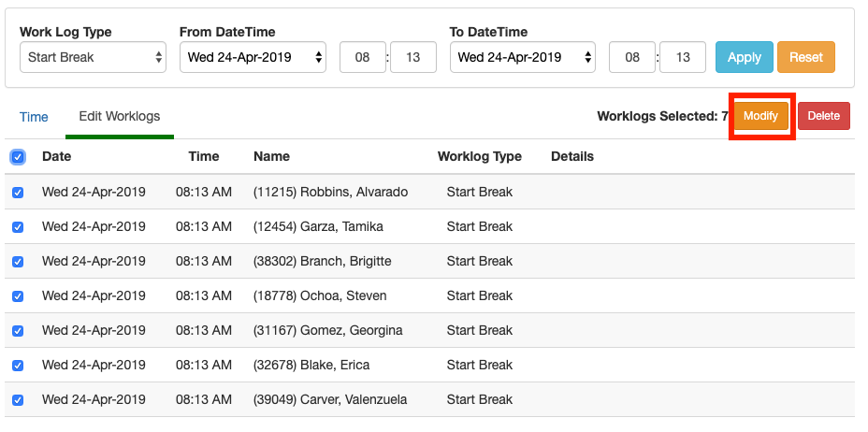
Task: Click name (18778) Ochoa, Steven
Action: click(x=320, y=295)
